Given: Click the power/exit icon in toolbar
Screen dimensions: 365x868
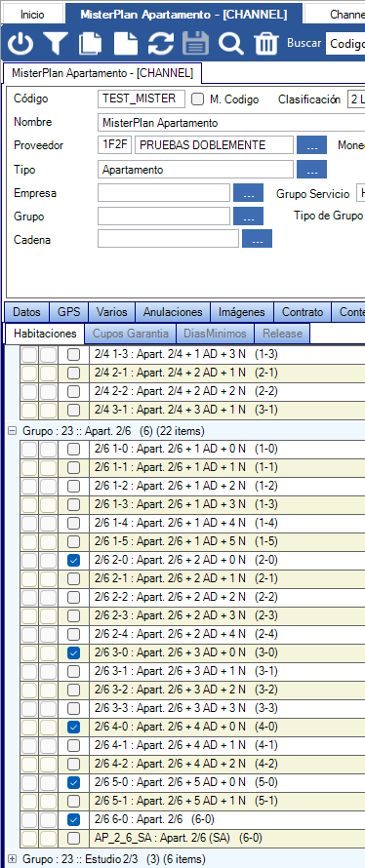Looking at the screenshot, I should click(x=20, y=43).
